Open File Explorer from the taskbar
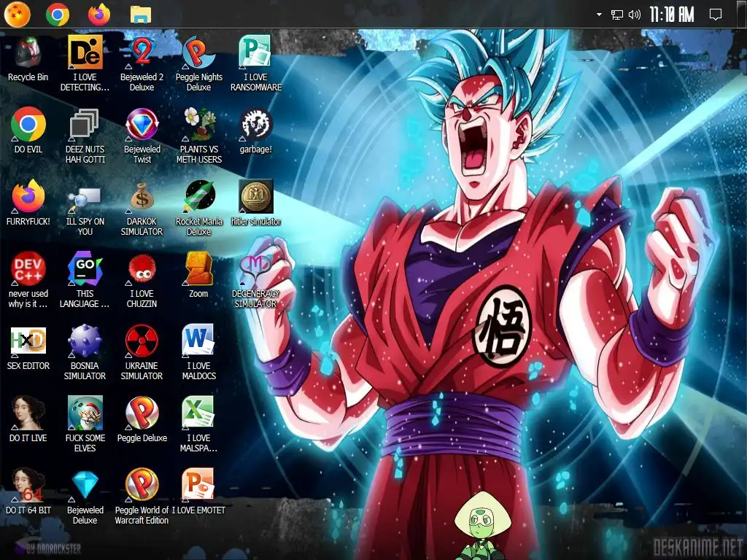This screenshot has height=560, width=747. point(141,15)
